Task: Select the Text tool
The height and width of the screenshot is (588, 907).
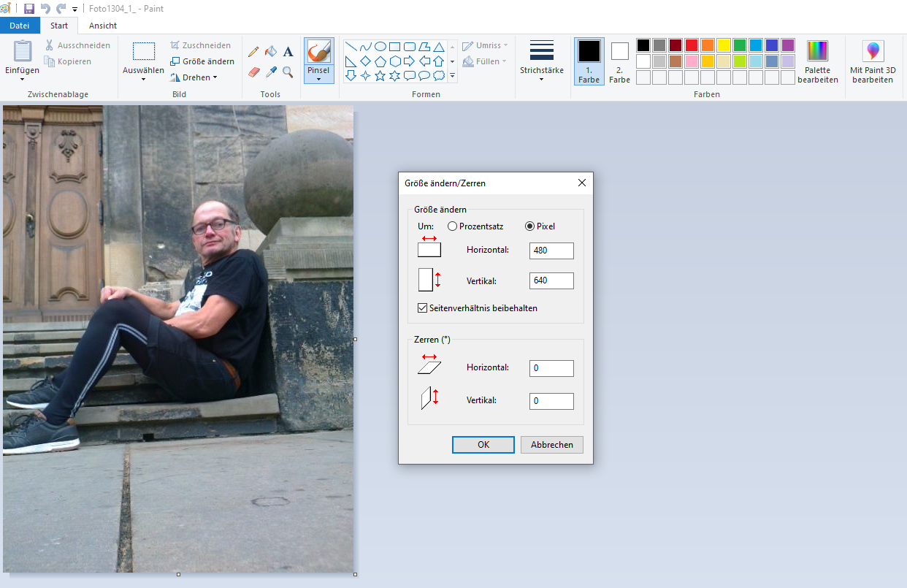Action: pyautogui.click(x=288, y=52)
